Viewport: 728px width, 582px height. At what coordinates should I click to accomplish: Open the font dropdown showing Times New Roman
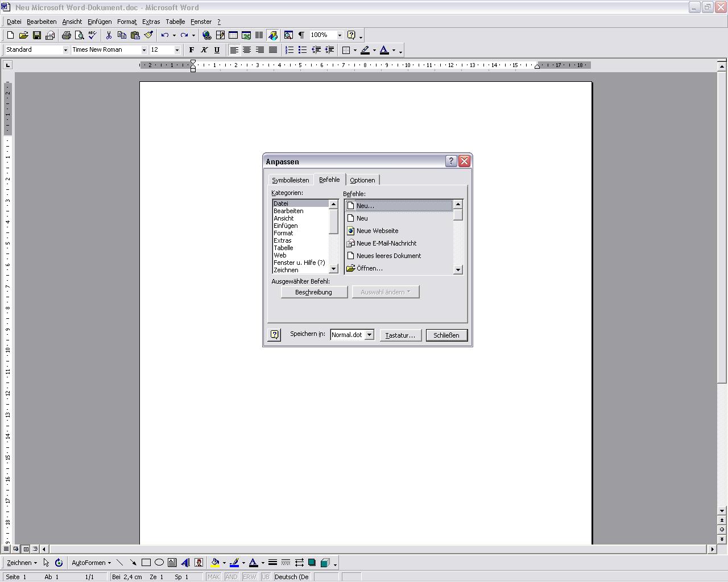click(x=144, y=50)
